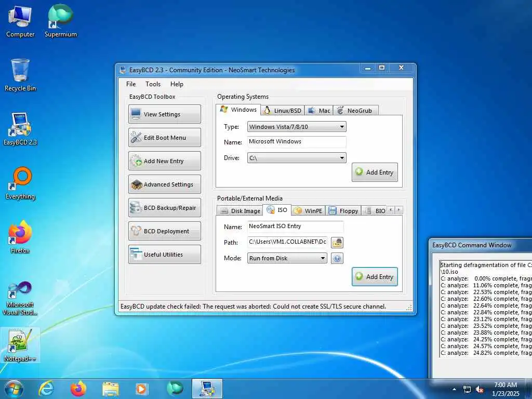This screenshot has height=399, width=532.
Task: Switch to the WinPE tab
Action: pyautogui.click(x=308, y=211)
